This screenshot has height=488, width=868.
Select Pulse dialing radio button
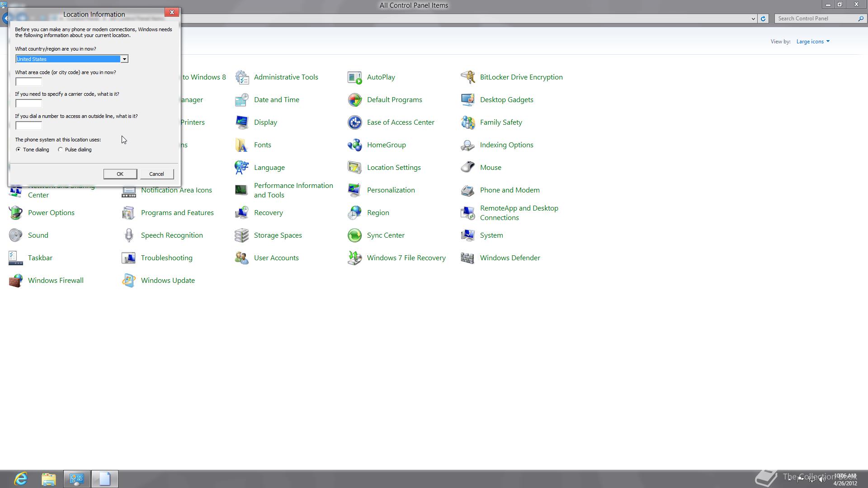60,150
